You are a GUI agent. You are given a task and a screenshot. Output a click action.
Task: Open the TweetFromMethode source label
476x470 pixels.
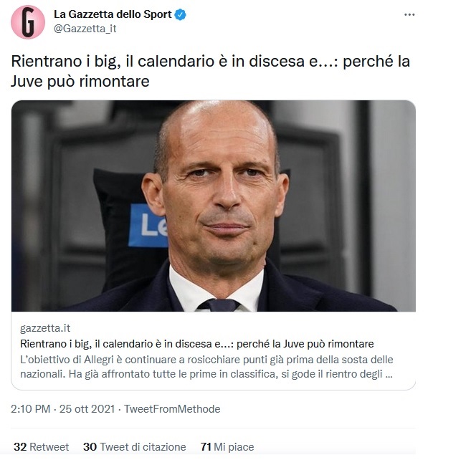click(172, 408)
